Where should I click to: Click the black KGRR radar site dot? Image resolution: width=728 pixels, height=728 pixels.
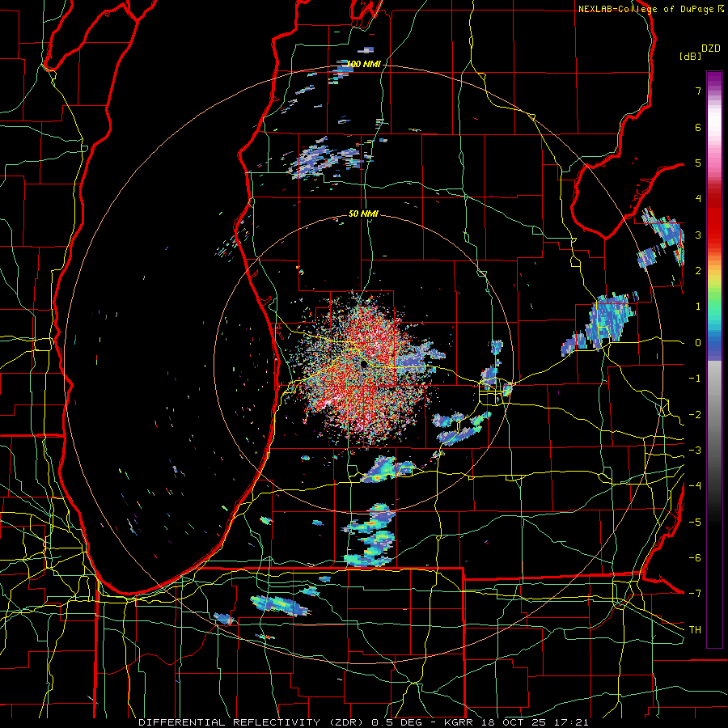363,364
